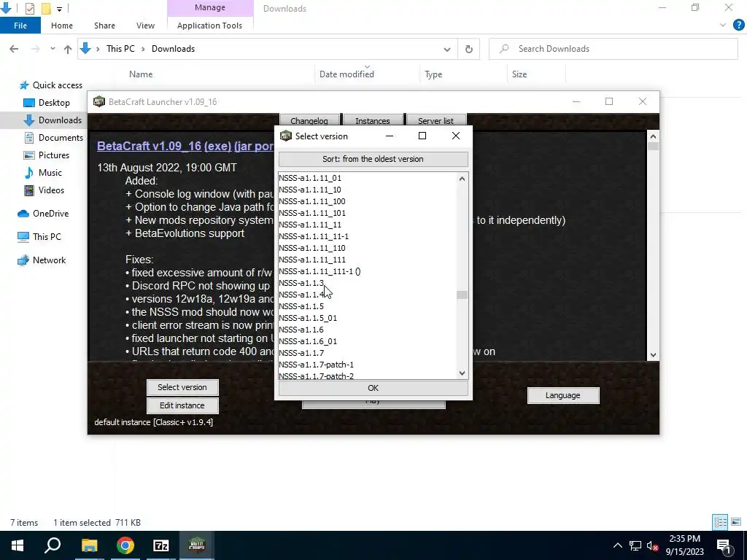
Task: Switch Explorer to large icons view
Action: [736, 522]
